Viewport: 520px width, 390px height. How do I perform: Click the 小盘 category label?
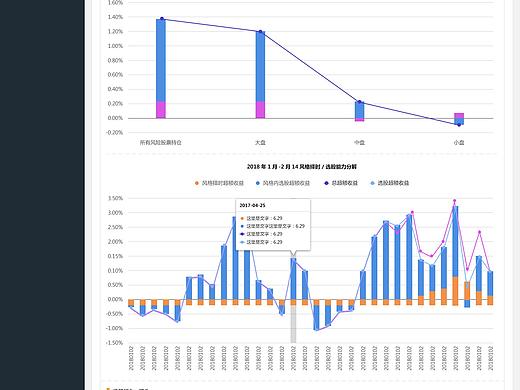(459, 143)
